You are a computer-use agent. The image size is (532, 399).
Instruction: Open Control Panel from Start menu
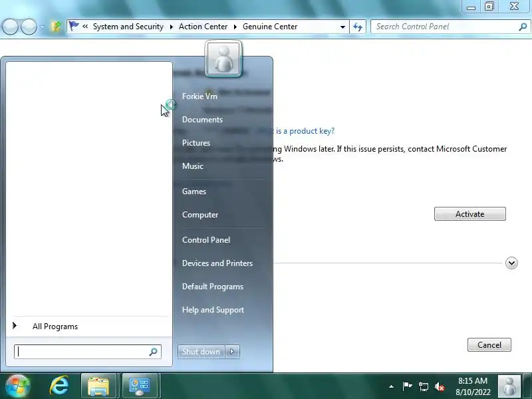pos(206,240)
